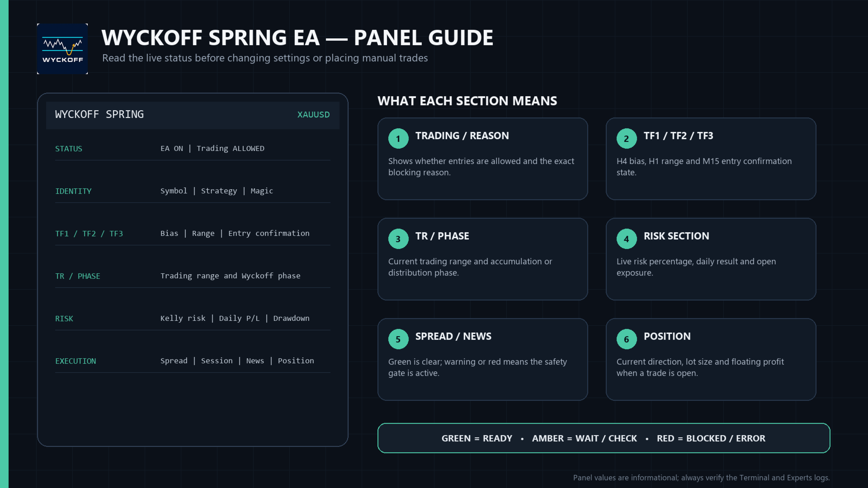Click the number 2 circle badge
Screen dimensions: 868x488
(x=627, y=139)
